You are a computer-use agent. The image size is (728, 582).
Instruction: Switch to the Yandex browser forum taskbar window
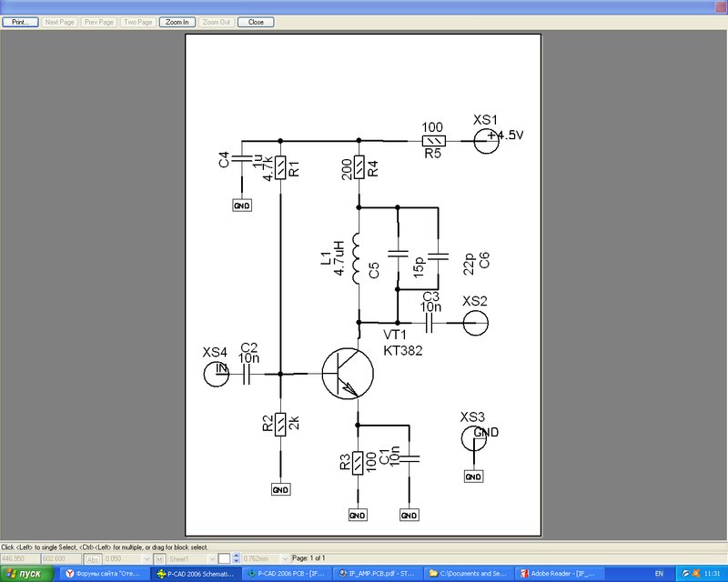[x=105, y=574]
